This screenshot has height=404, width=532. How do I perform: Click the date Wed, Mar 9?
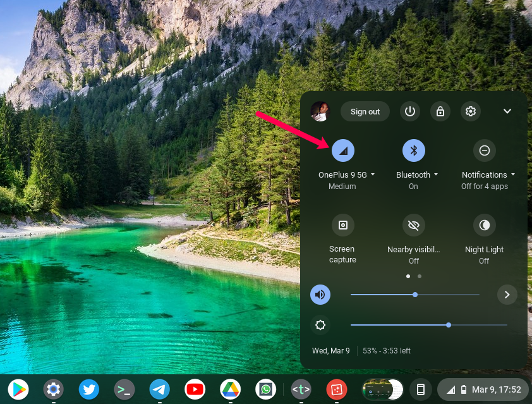(331, 351)
